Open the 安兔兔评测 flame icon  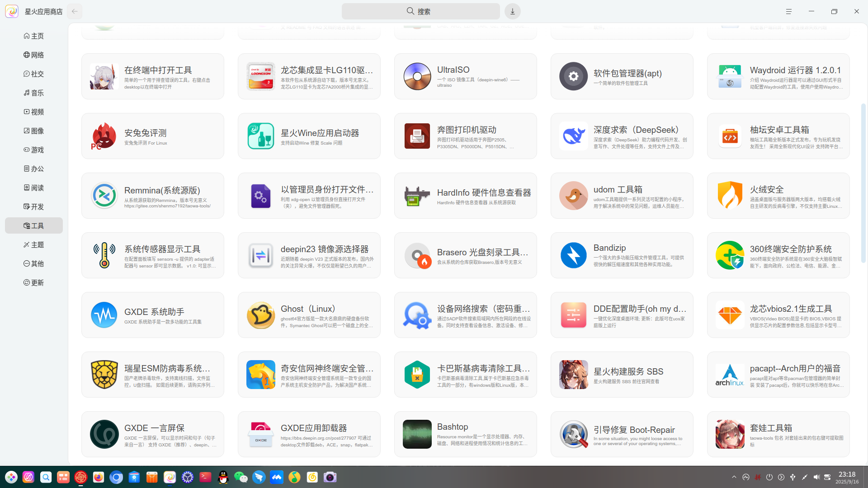[x=104, y=136]
